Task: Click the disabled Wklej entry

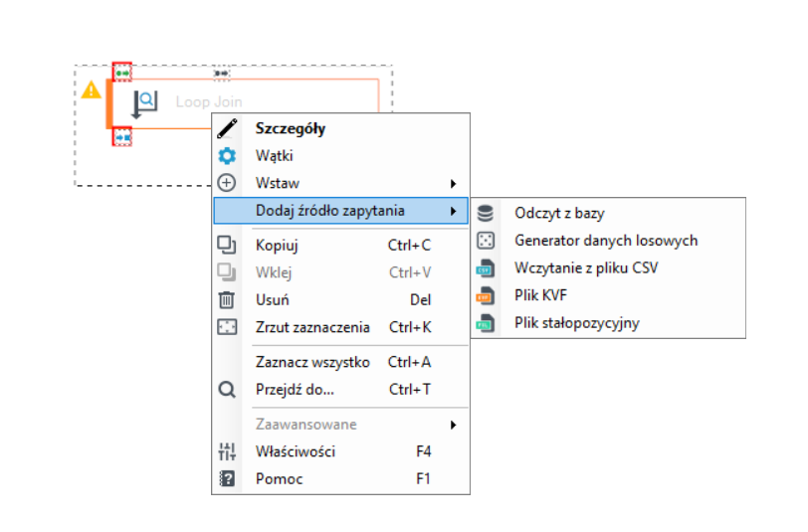Action: [340, 272]
